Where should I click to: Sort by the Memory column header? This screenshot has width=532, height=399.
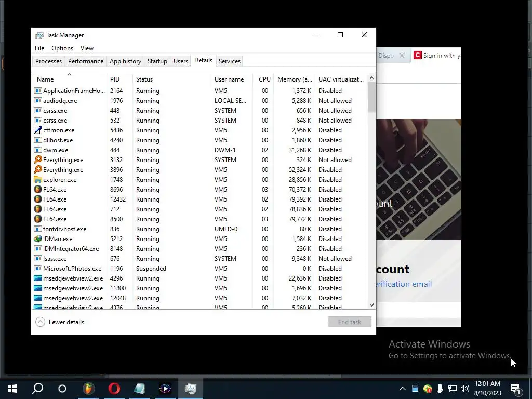(294, 79)
